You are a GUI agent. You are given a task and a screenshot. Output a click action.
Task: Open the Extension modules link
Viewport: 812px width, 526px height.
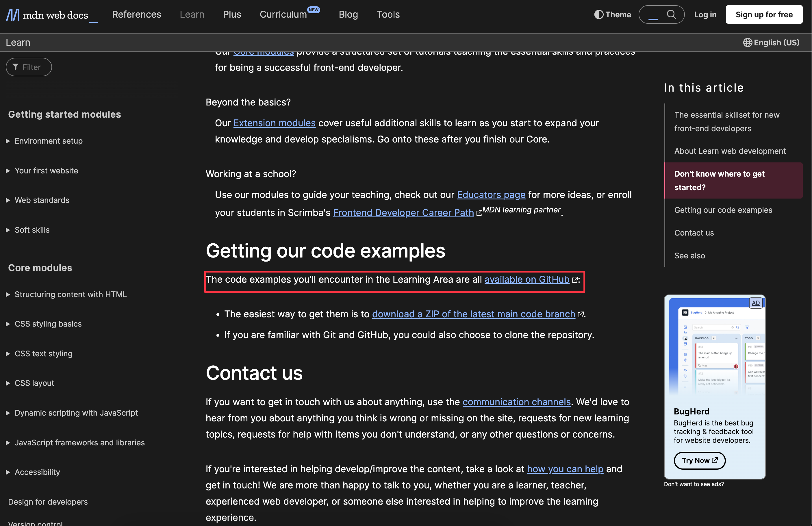point(274,123)
